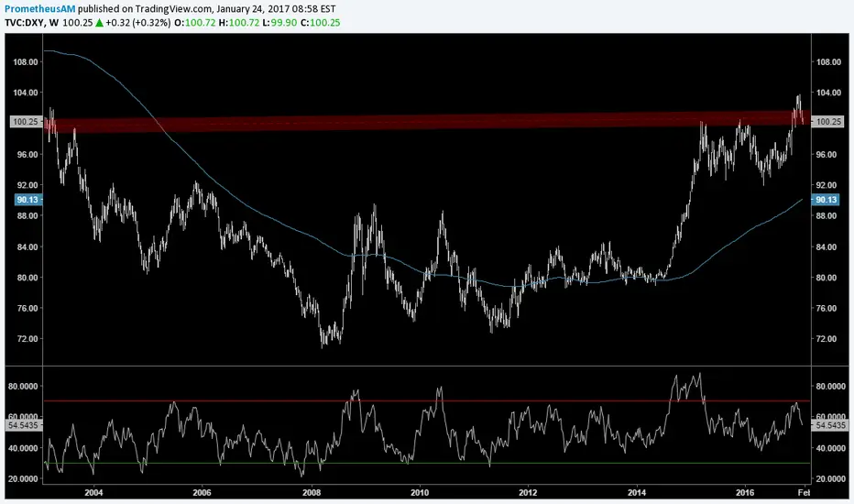Open the PrometheusAM author profile link
Viewport: 854px width, 504px height.
pos(39,9)
